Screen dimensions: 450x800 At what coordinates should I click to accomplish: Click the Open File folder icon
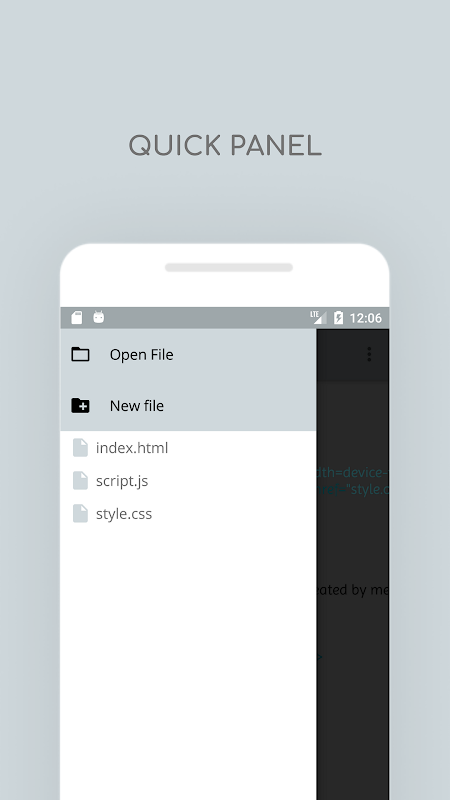pyautogui.click(x=80, y=354)
